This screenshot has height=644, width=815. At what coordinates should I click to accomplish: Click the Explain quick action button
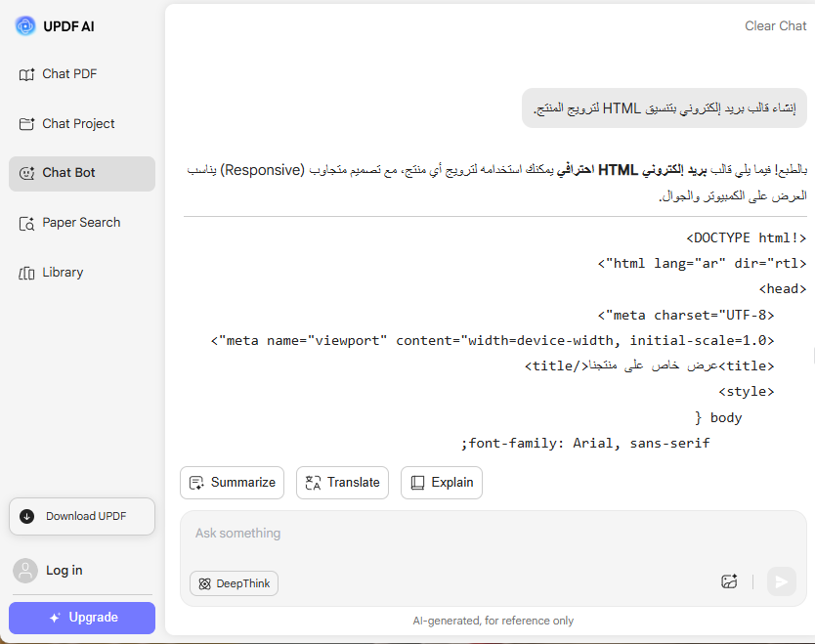[x=442, y=483]
